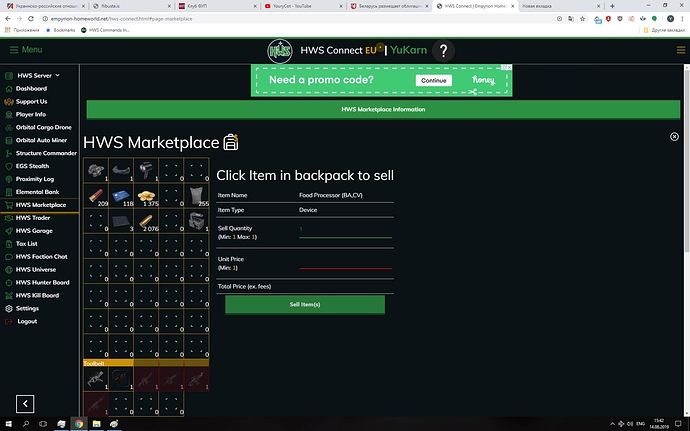
Task: Open Orbital Auto Miner
Action: pos(41,140)
